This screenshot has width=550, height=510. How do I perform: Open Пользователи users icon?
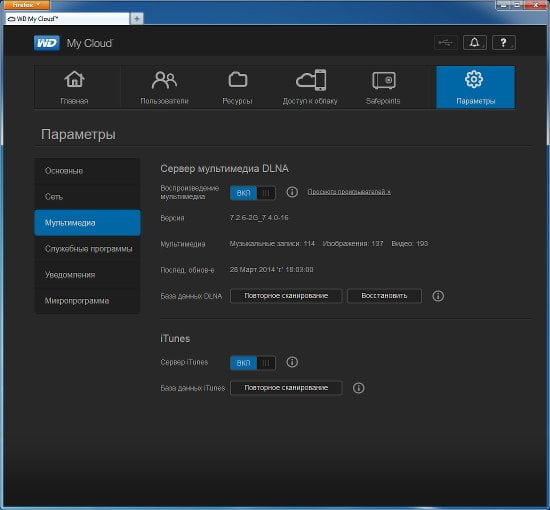coord(164,80)
